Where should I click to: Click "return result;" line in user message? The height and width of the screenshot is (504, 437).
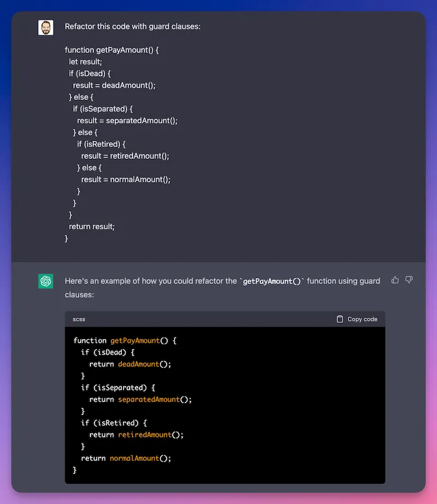[92, 226]
